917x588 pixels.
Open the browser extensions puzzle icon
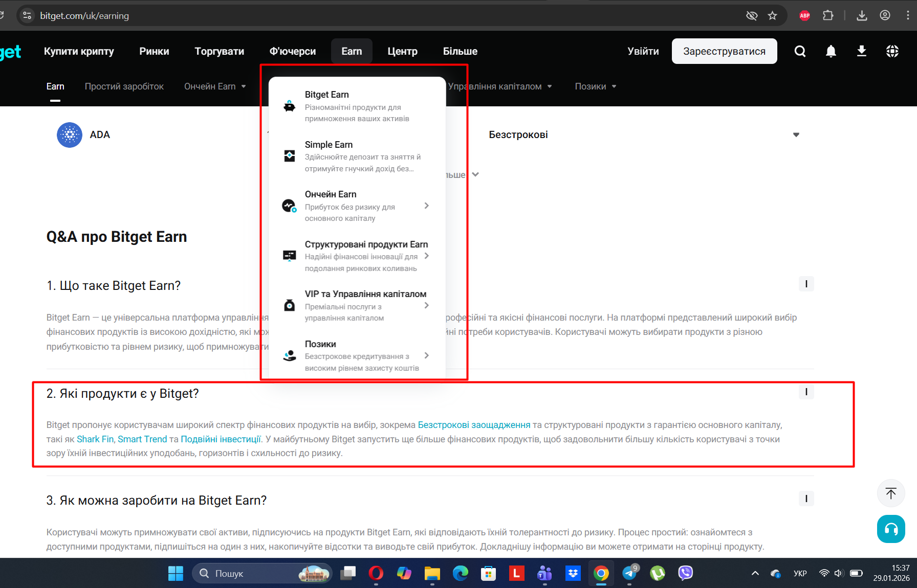[828, 15]
